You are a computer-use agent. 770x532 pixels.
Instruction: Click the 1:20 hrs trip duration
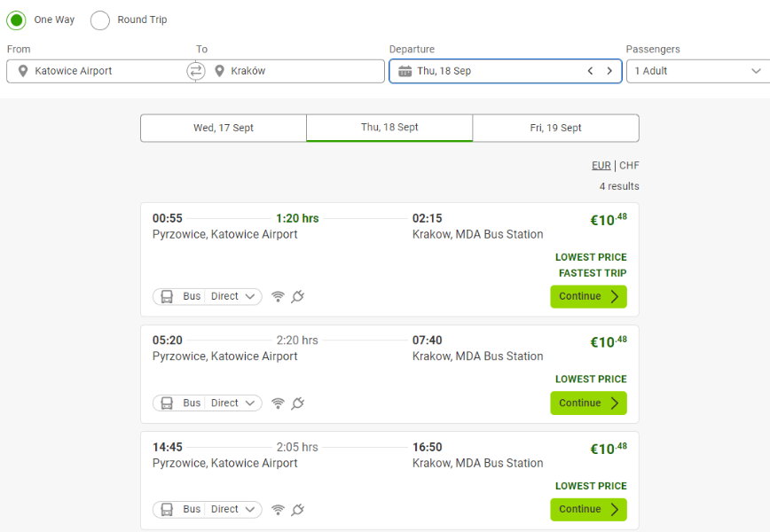pyautogui.click(x=297, y=218)
